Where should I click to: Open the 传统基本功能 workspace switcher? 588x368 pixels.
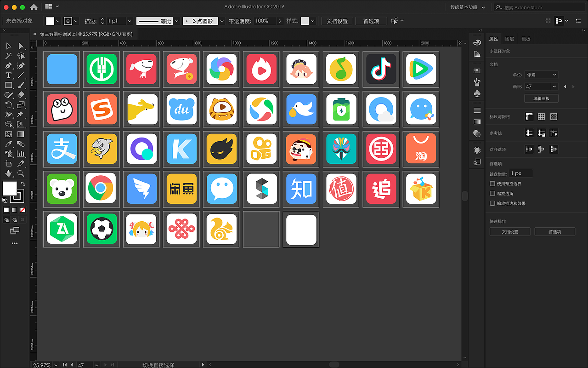coord(468,7)
